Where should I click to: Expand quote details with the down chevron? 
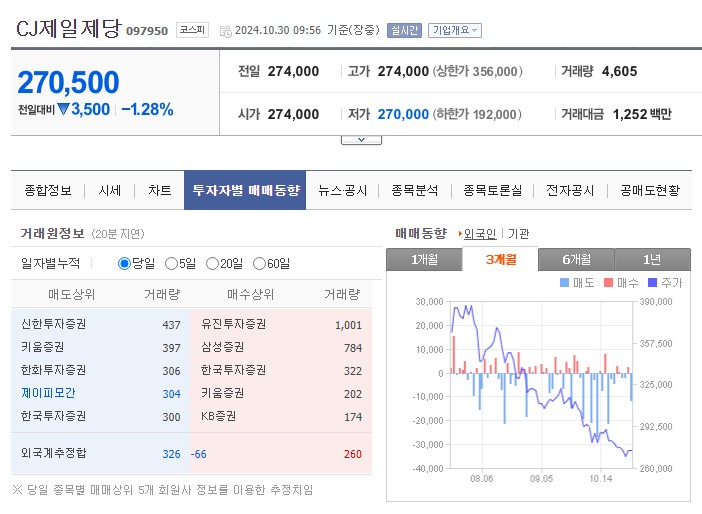[361, 140]
